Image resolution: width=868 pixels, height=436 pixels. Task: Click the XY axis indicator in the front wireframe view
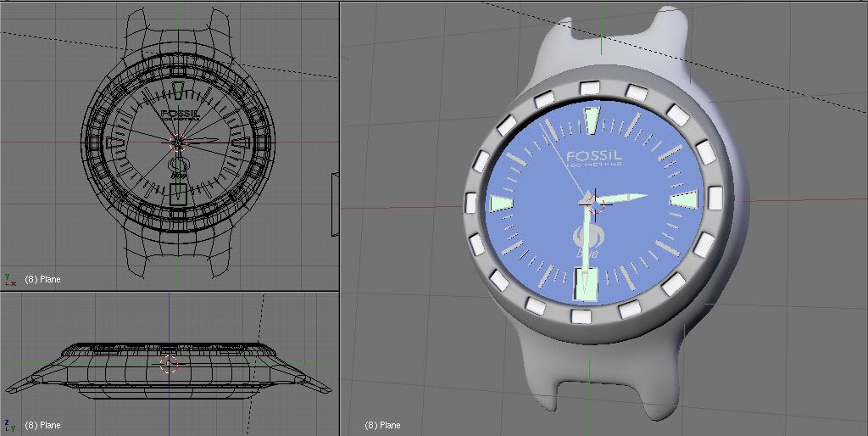pyautogui.click(x=9, y=280)
